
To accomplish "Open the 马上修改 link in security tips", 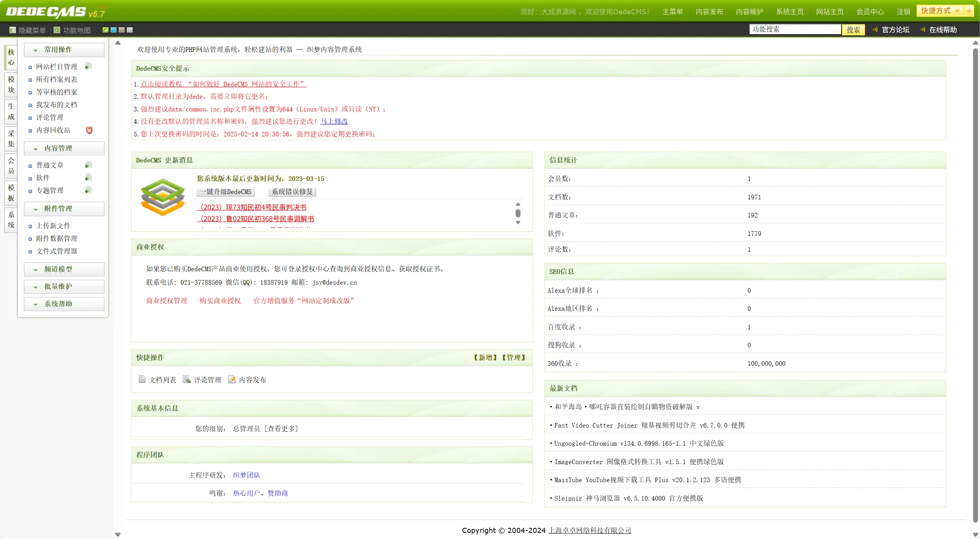I will coord(334,121).
